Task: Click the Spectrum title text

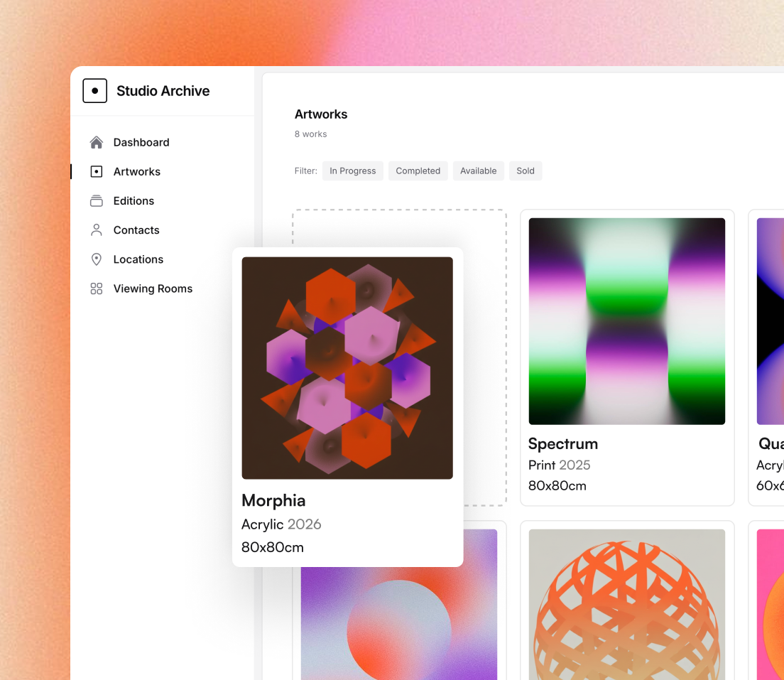Action: [563, 444]
